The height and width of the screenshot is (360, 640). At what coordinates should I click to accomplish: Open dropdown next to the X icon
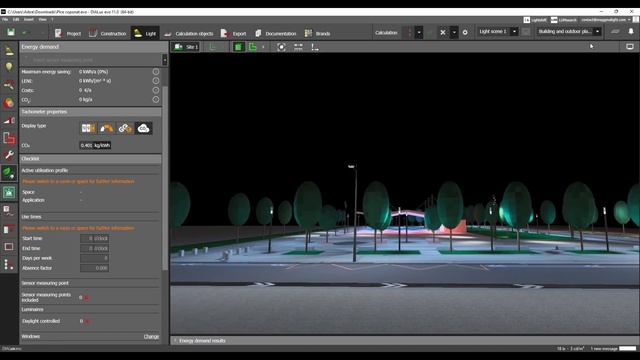point(454,32)
